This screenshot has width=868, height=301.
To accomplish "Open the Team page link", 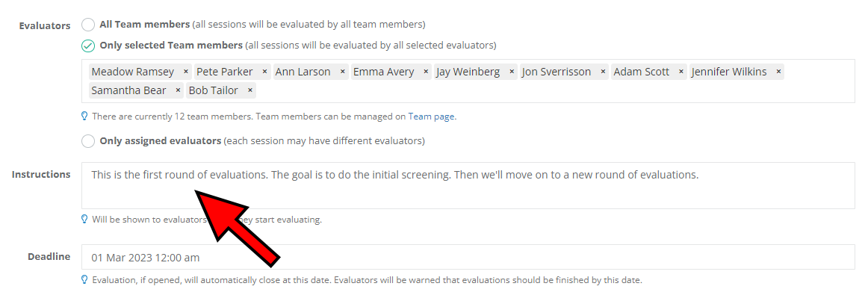I will coord(431,117).
